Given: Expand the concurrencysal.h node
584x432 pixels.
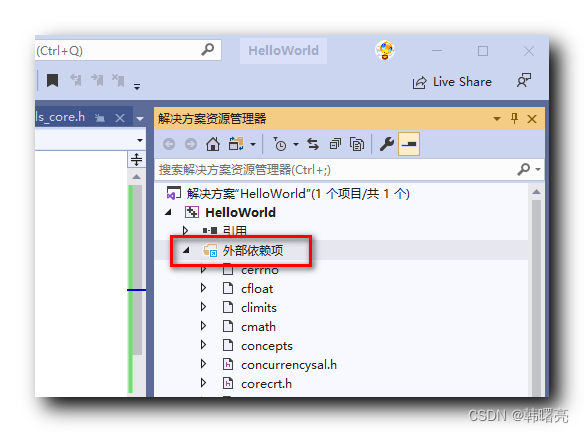Looking at the screenshot, I should pos(203,363).
